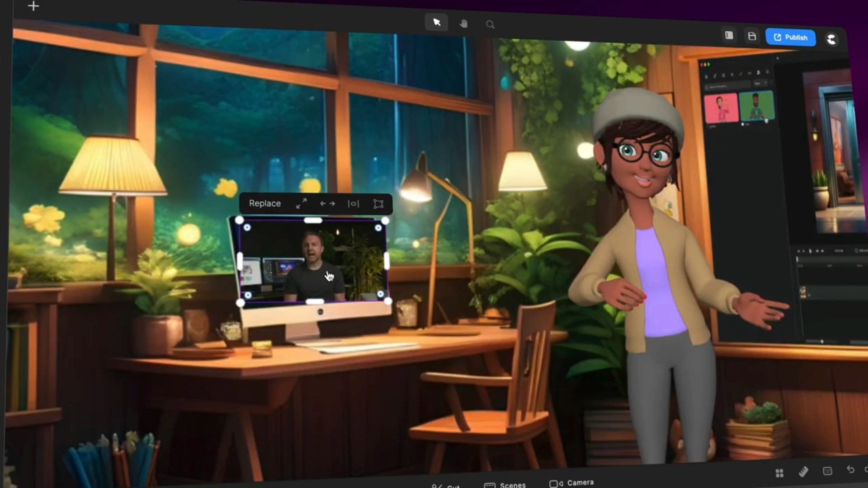Click Replace in media toolbar
Screen dimensions: 868x488
tap(265, 203)
